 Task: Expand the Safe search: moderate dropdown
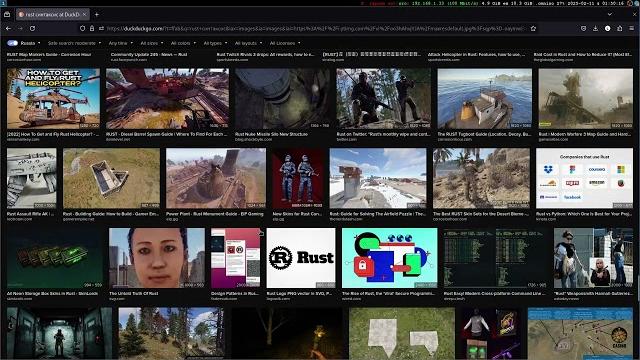pyautogui.click(x=74, y=43)
